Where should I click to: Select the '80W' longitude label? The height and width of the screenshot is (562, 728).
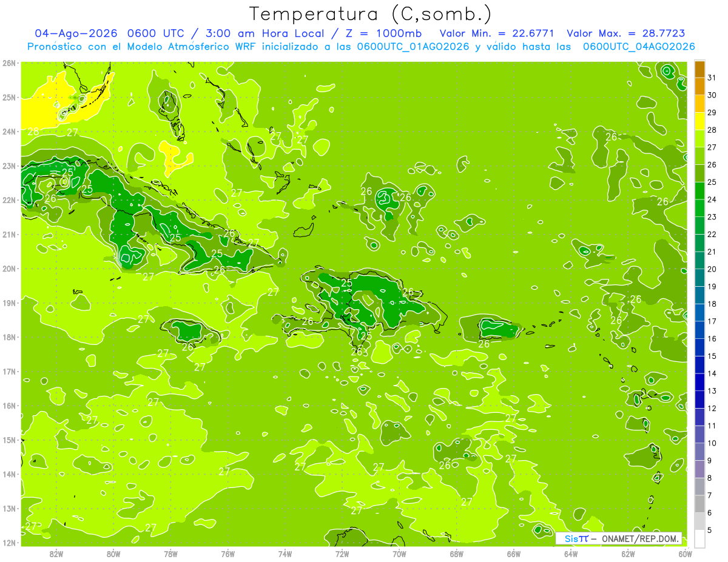[113, 554]
